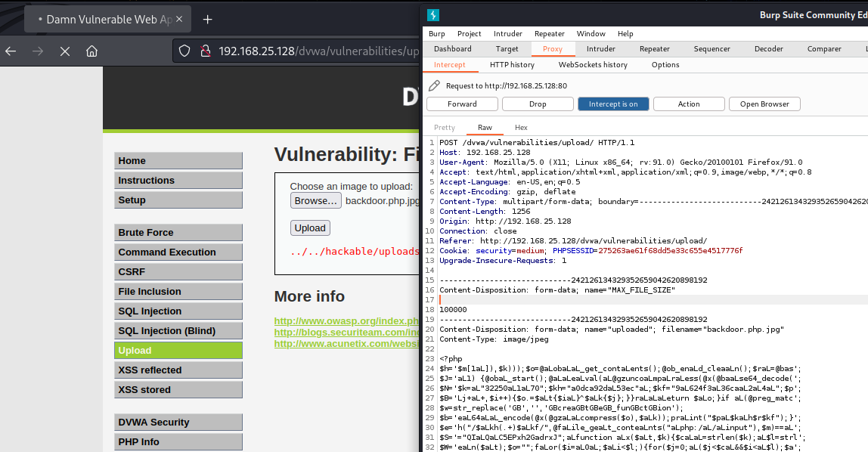Open the Help menu

pos(625,34)
